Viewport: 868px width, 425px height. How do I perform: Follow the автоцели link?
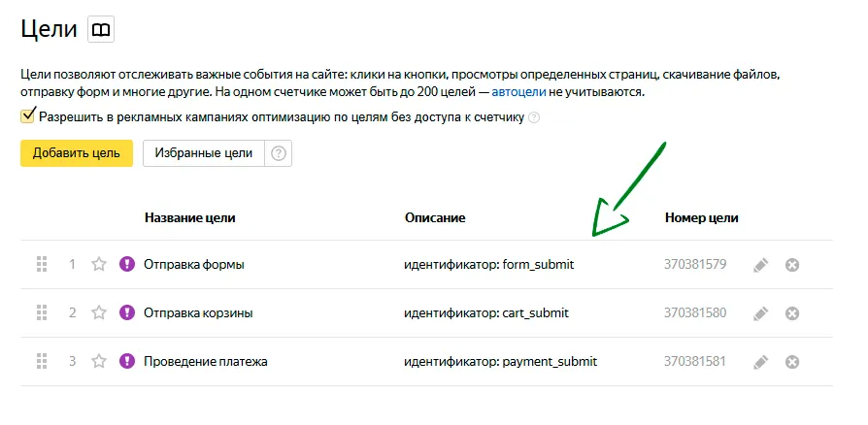518,92
